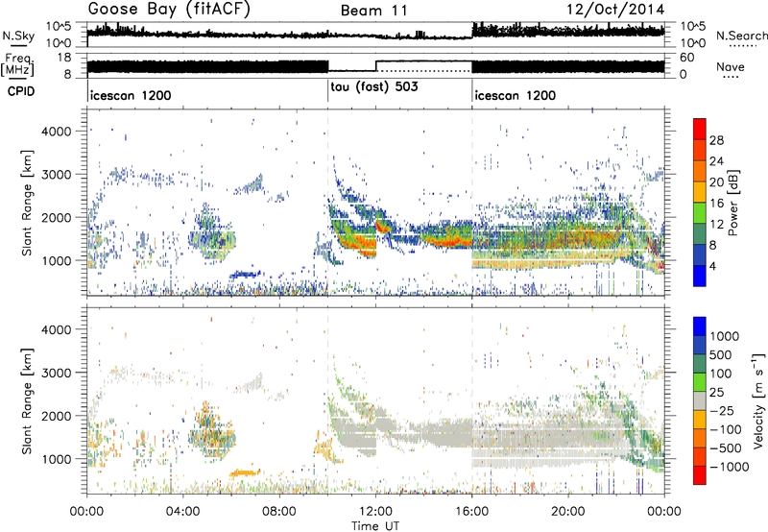
Task: Click the '20:00' time axis tick label
Action: [568, 512]
